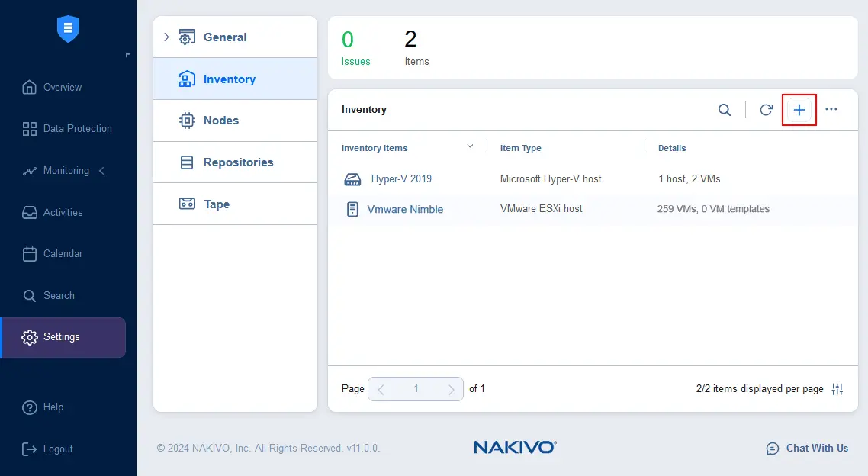Select Settings in the sidebar
The image size is (868, 476).
63,337
